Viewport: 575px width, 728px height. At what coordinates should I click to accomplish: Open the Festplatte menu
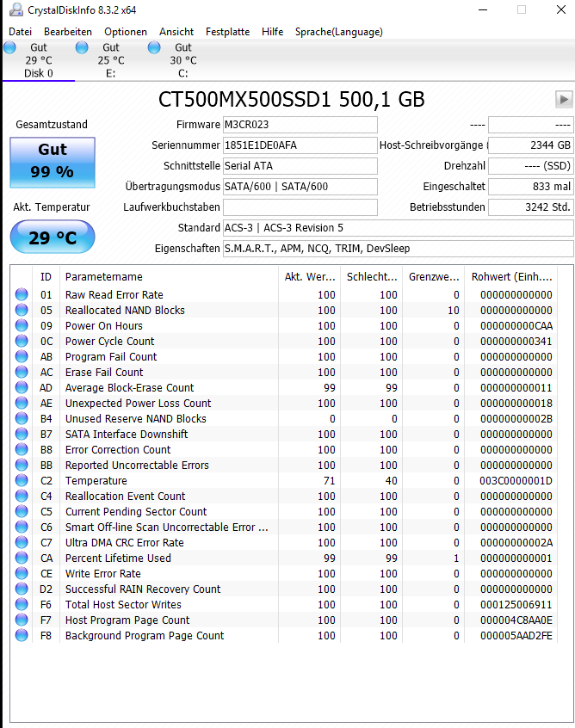(227, 32)
